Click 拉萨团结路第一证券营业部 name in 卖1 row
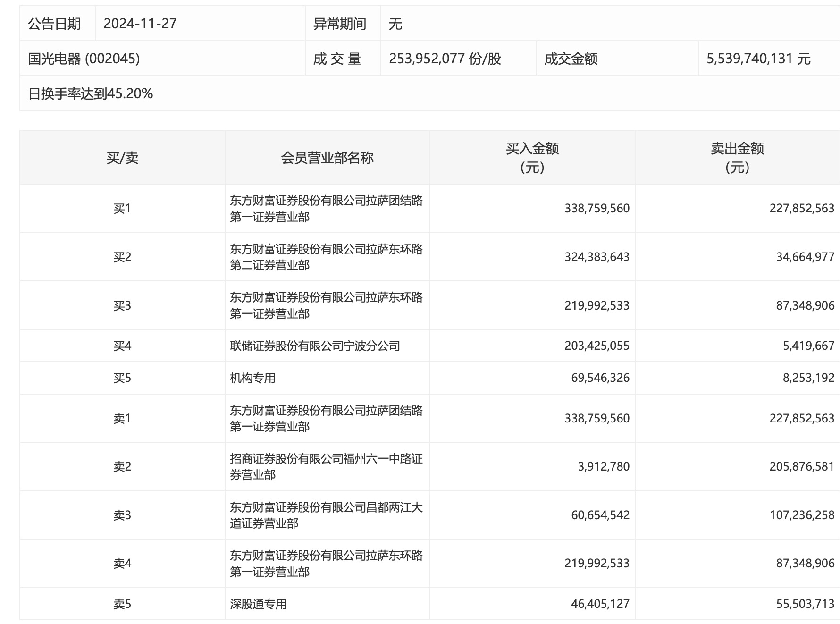Screen dimensions: 840x624 327,418
